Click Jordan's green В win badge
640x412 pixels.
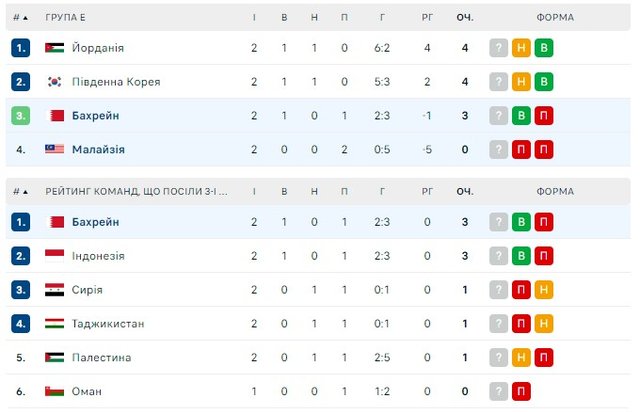(x=544, y=48)
